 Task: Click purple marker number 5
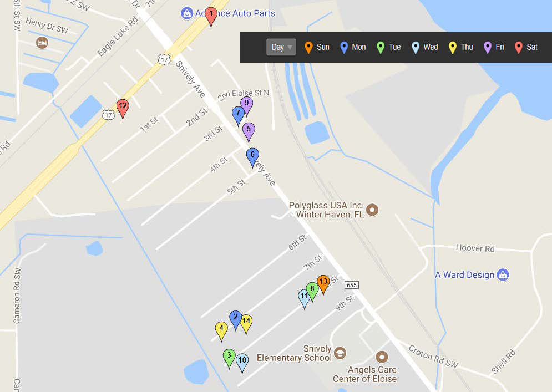(x=249, y=131)
